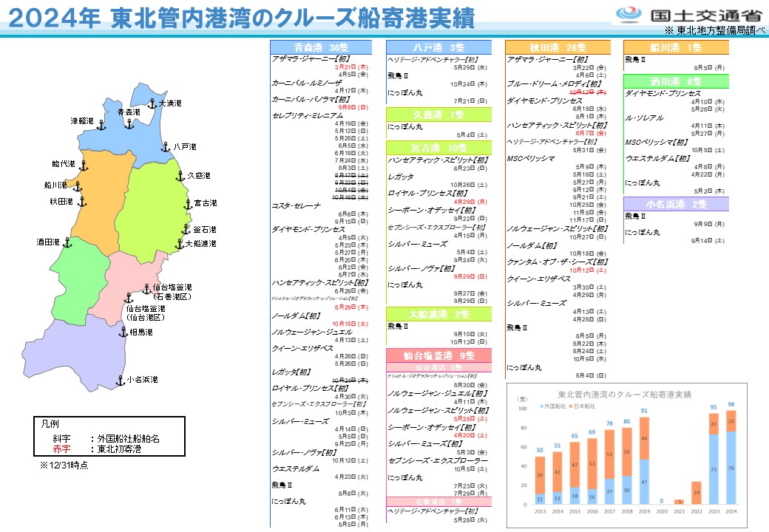
Task: Open the 仙台塩釜港 9隻 header
Action: 438,355
